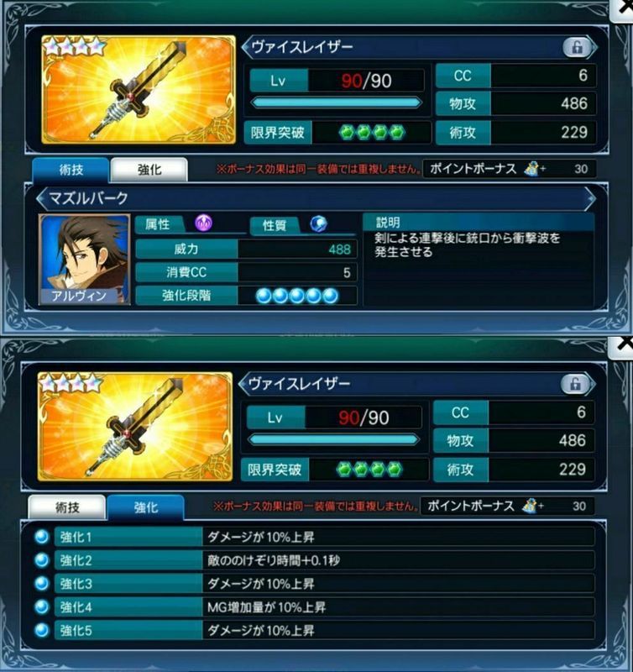Image resolution: width=633 pixels, height=672 pixels.
Task: Click the point bonus icon in lower panel
Action: [x=530, y=507]
